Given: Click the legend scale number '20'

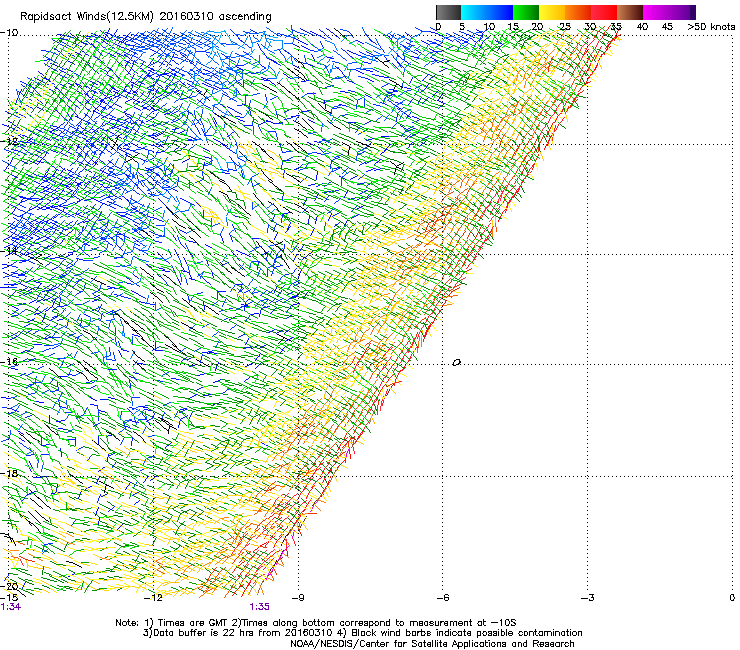Looking at the screenshot, I should coord(537,27).
